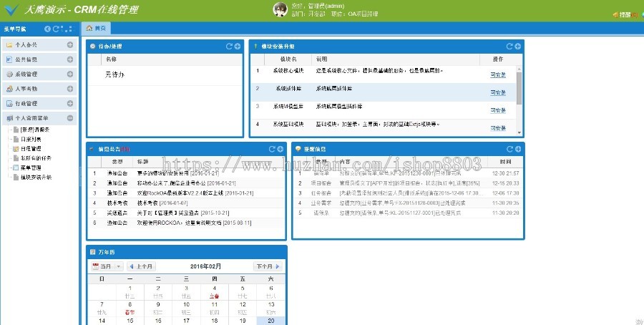Collapse the menu navigation with the back-arrow icon
The height and width of the screenshot is (325, 644).
tap(47, 29)
